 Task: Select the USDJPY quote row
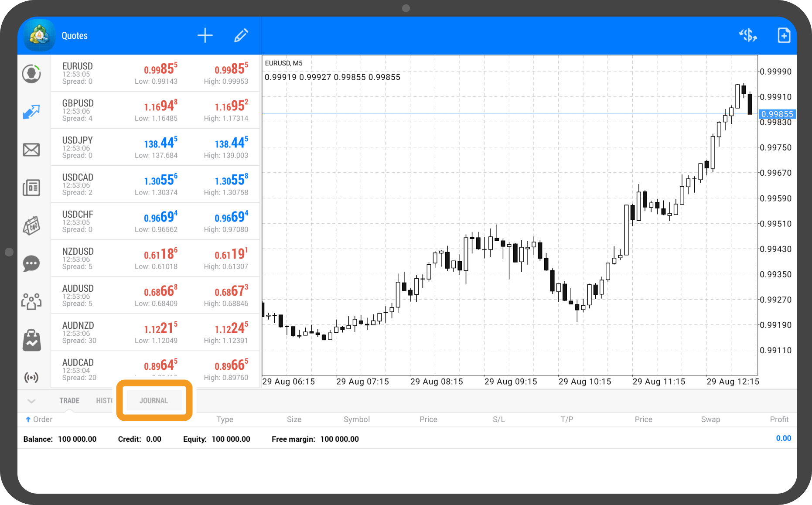coord(155,147)
